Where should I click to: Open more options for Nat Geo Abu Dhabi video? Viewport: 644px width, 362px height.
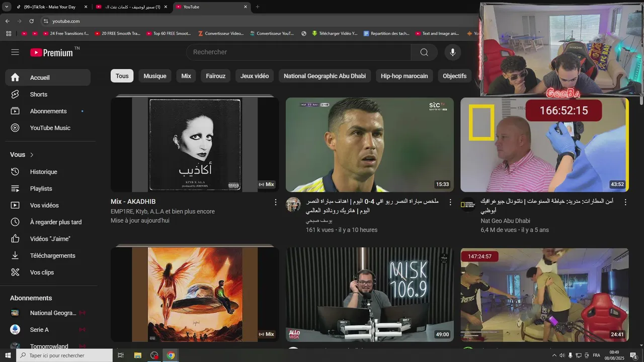(625, 202)
